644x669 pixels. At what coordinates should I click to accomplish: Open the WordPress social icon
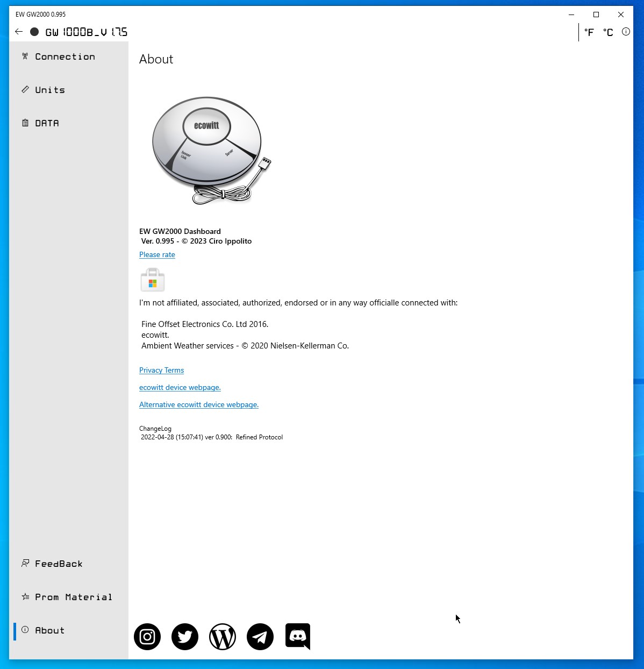(x=222, y=637)
